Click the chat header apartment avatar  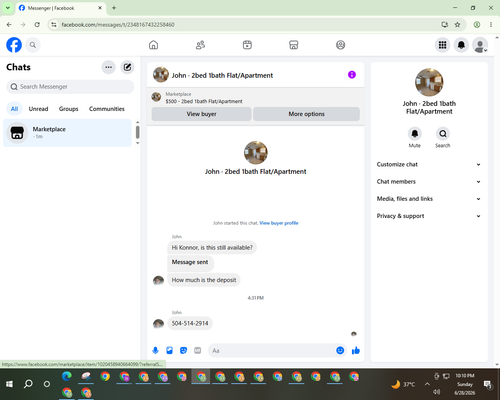(x=161, y=75)
